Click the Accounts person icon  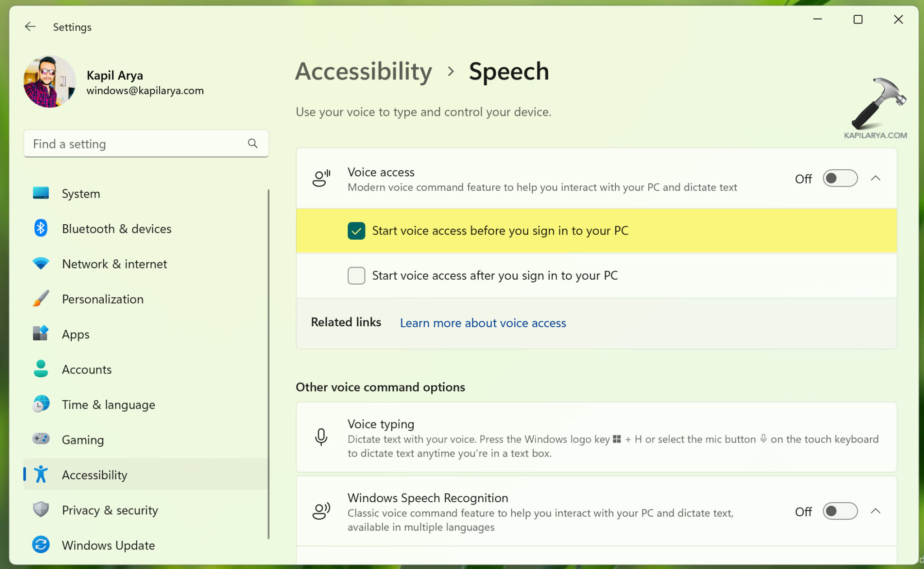pos(41,369)
